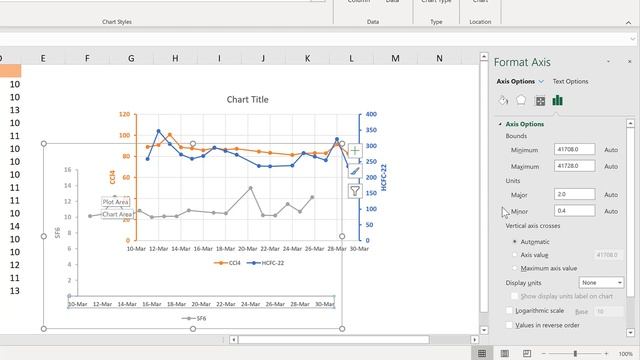
Task: Enable Logarithmic scale checkbox
Action: [x=509, y=311]
